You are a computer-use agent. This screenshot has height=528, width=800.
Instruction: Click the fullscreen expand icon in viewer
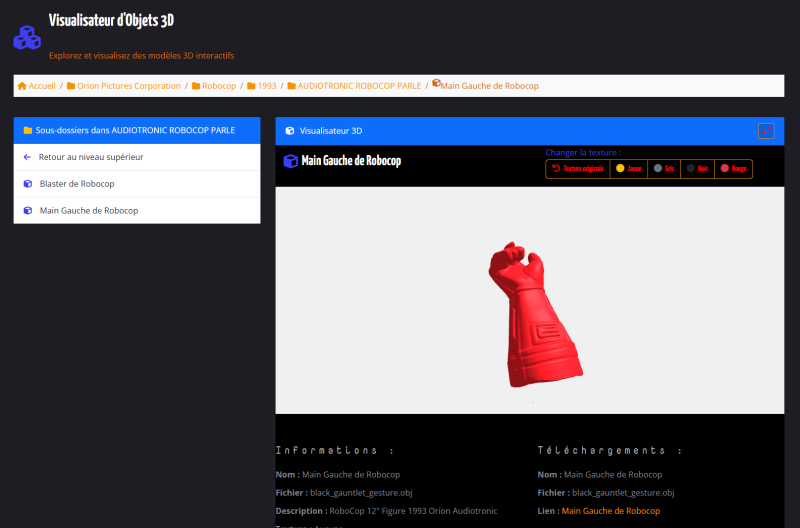(766, 131)
